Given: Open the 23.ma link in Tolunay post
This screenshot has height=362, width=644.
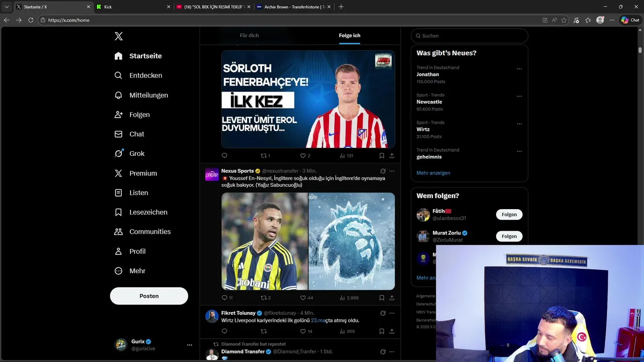Looking at the screenshot, I should pos(318,320).
